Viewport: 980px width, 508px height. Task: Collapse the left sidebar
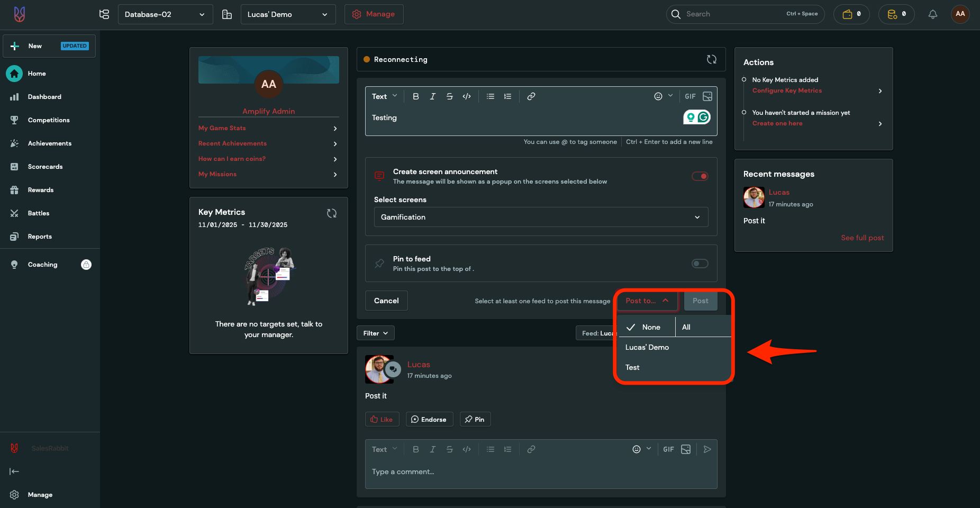point(14,471)
